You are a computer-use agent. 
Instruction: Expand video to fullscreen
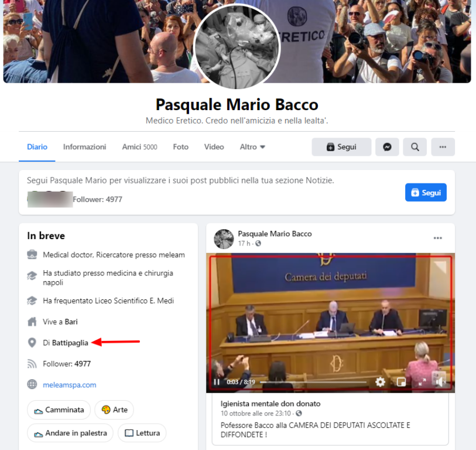(422, 382)
